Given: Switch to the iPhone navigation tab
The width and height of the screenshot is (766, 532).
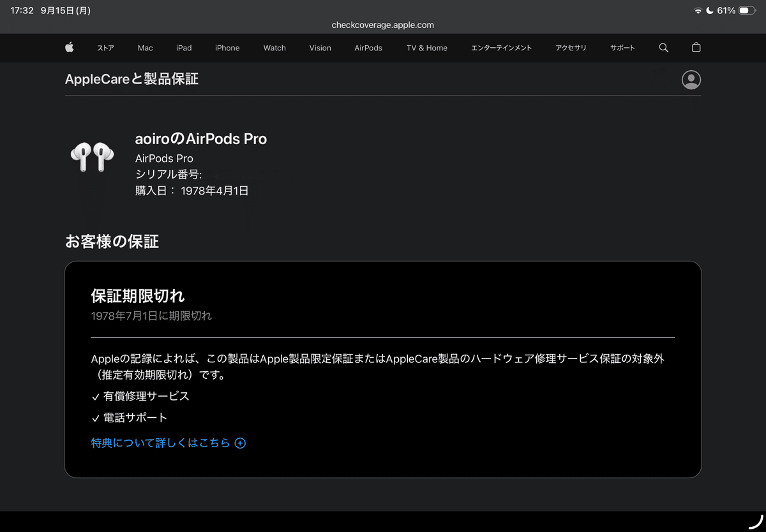Looking at the screenshot, I should coord(227,48).
